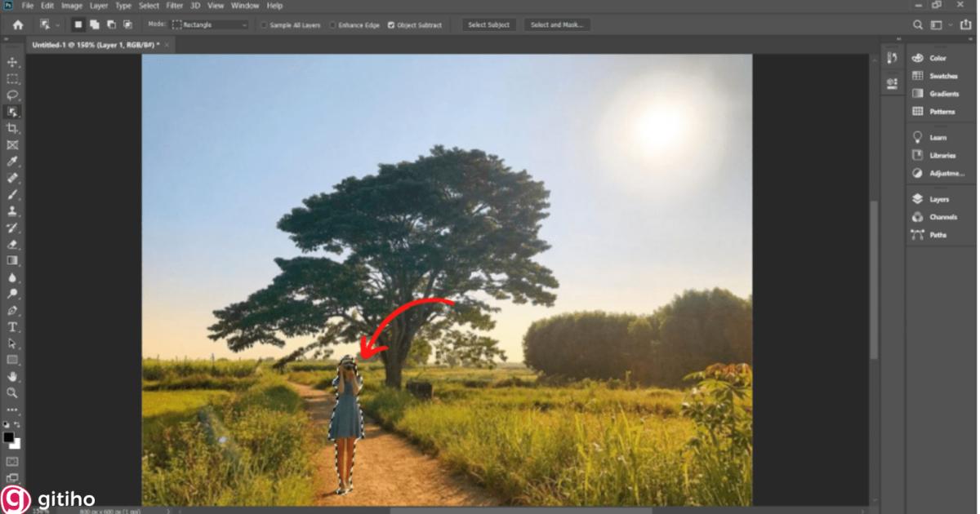Select the Zoom tool
The image size is (980, 514).
[11, 392]
